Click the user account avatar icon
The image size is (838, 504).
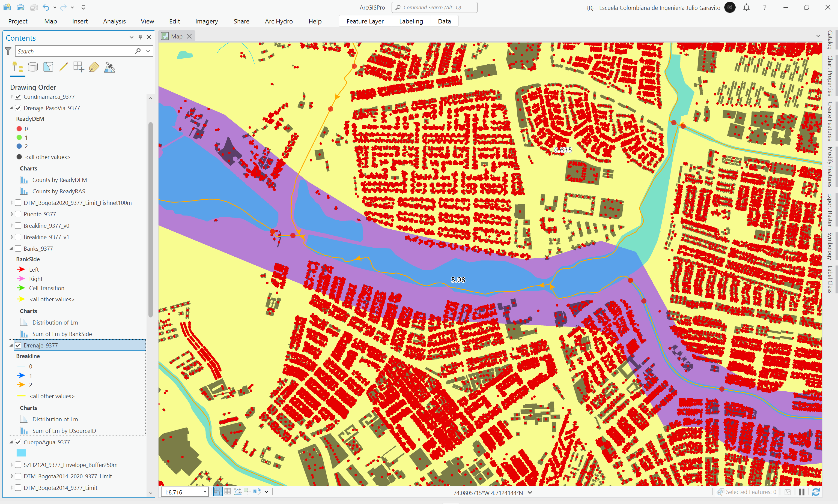pos(730,7)
